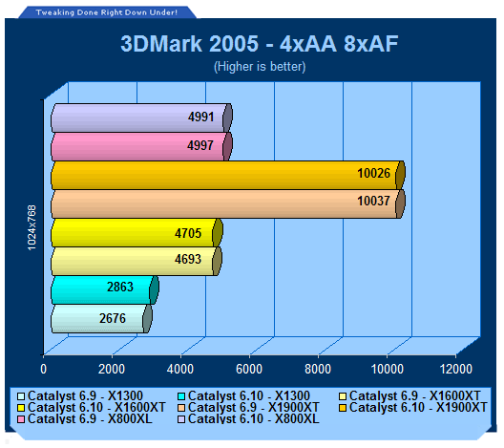This screenshot has height=448, width=504.
Task: Select the cyan bar labeled 2863
Action: coord(105,290)
